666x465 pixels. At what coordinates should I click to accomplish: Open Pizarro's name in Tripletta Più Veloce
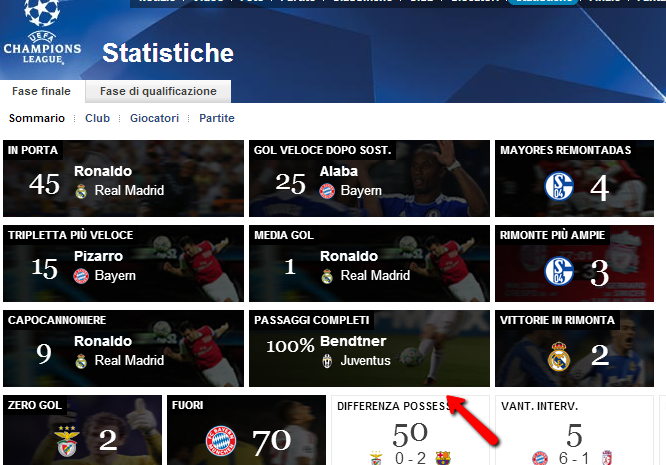click(99, 256)
